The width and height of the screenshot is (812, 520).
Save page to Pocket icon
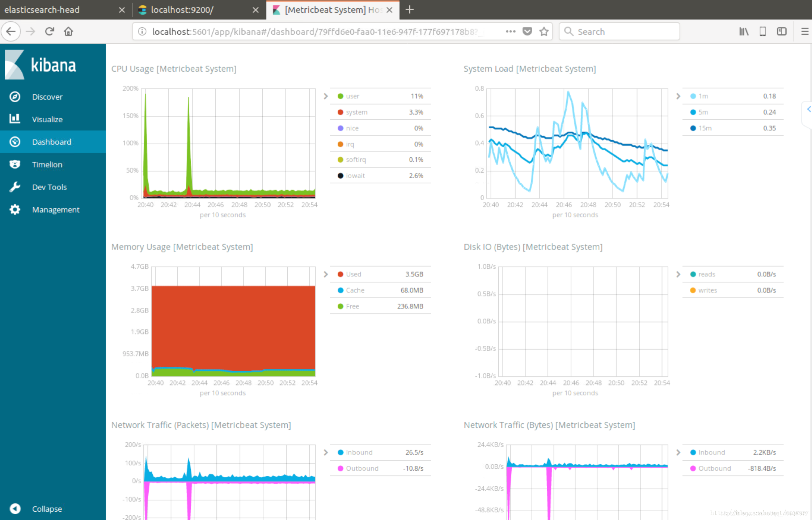(528, 31)
